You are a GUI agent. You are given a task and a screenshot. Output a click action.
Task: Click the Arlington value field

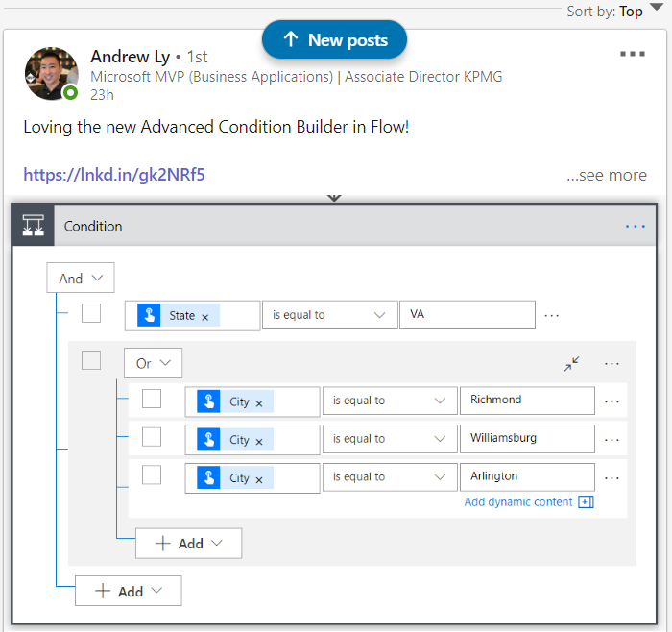(527, 476)
